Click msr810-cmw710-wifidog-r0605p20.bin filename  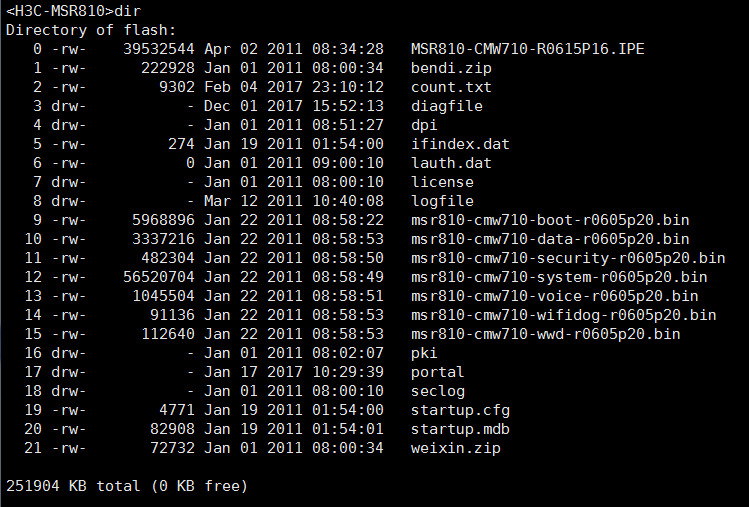click(564, 315)
